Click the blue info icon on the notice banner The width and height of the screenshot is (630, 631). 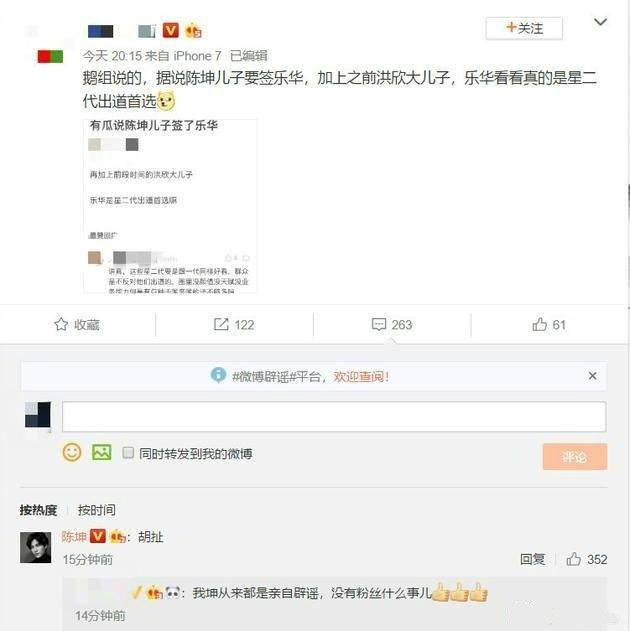[x=218, y=375]
